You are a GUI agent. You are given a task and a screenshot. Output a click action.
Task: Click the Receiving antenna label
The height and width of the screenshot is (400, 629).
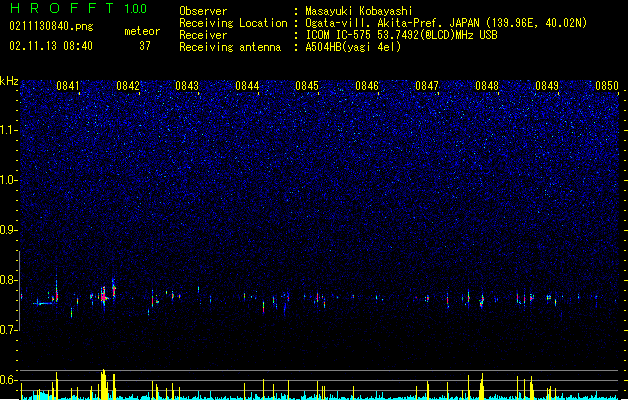click(230, 47)
